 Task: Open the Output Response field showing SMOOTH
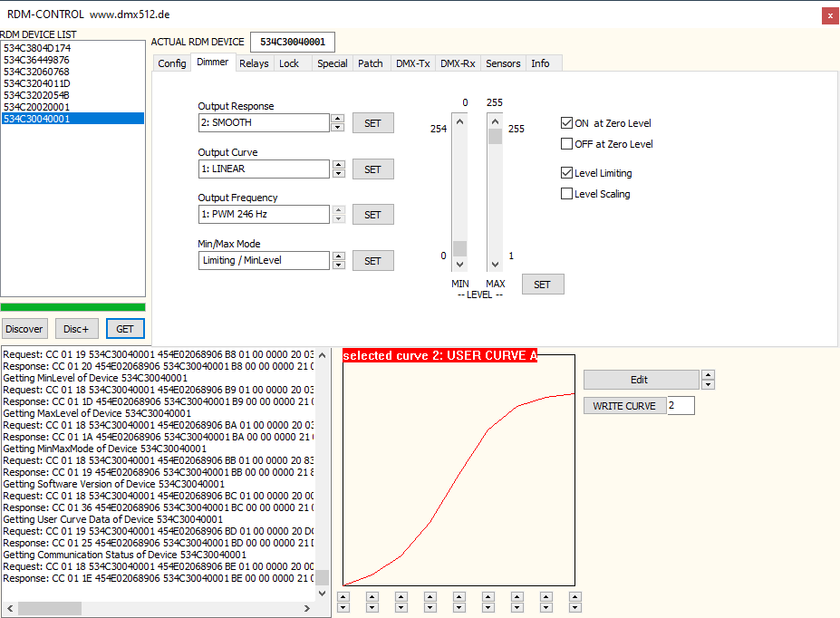263,123
